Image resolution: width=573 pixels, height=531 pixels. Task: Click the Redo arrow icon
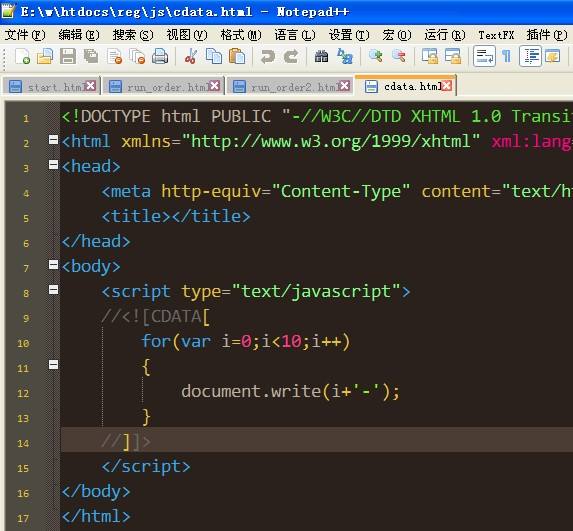click(291, 57)
